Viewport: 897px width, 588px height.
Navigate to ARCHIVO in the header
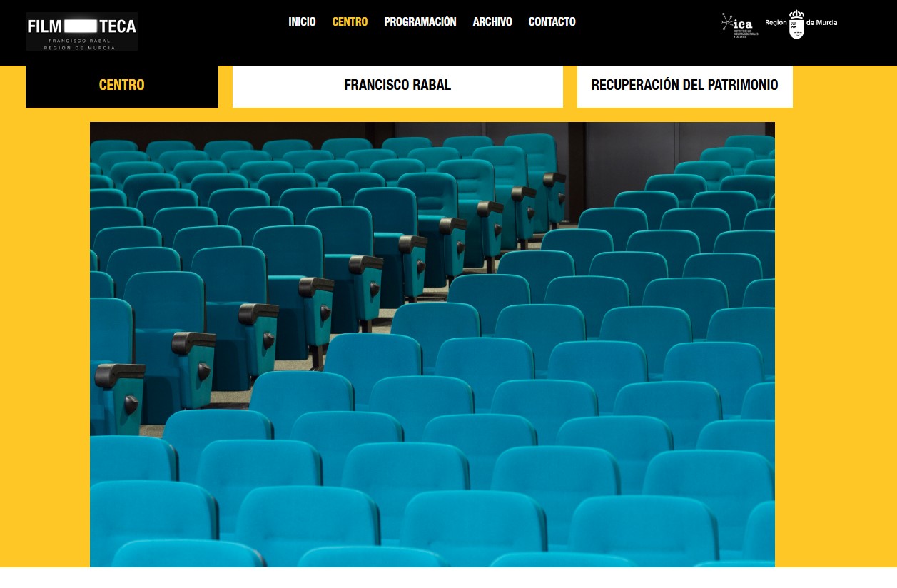(x=492, y=22)
